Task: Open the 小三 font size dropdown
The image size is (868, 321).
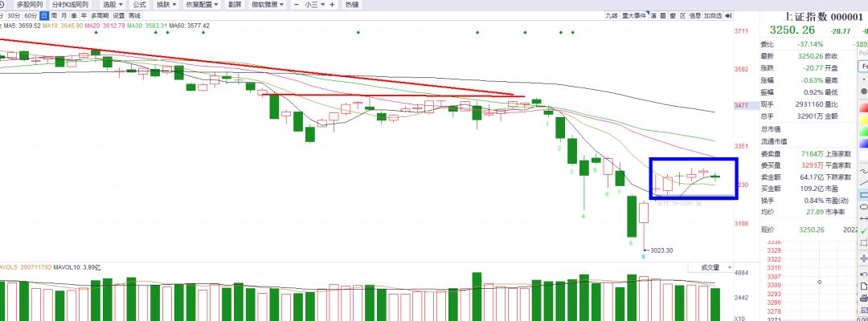Action: coord(314,5)
